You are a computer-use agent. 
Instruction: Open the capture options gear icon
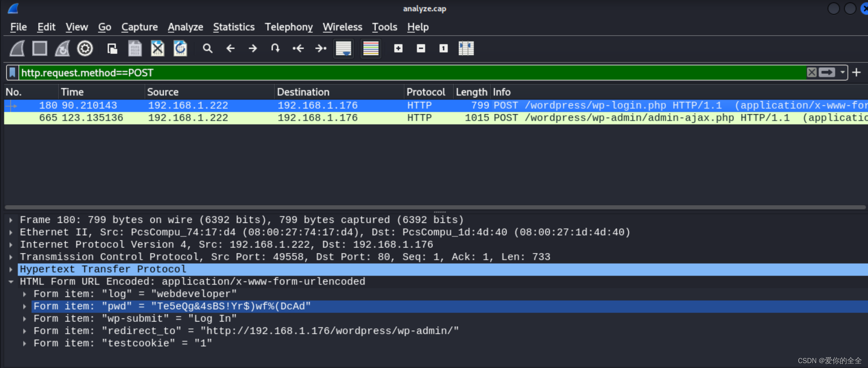click(x=84, y=48)
